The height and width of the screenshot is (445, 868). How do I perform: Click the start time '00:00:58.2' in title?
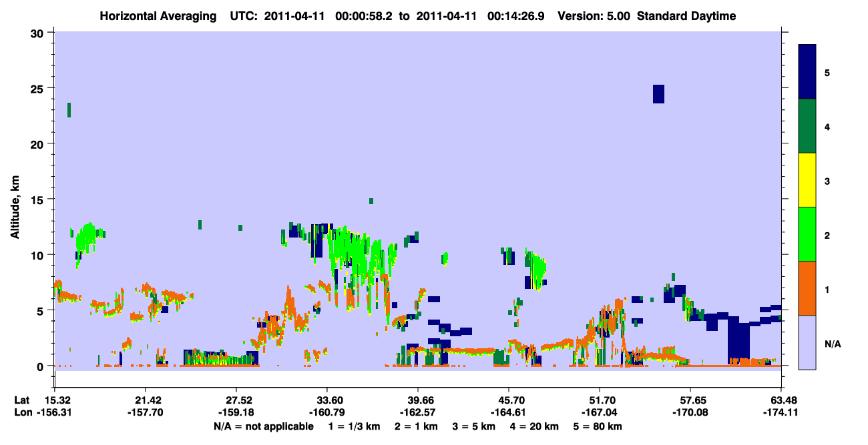pos(365,16)
